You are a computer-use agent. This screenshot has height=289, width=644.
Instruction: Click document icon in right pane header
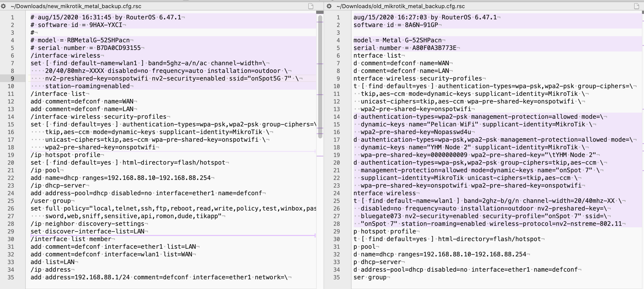637,6
